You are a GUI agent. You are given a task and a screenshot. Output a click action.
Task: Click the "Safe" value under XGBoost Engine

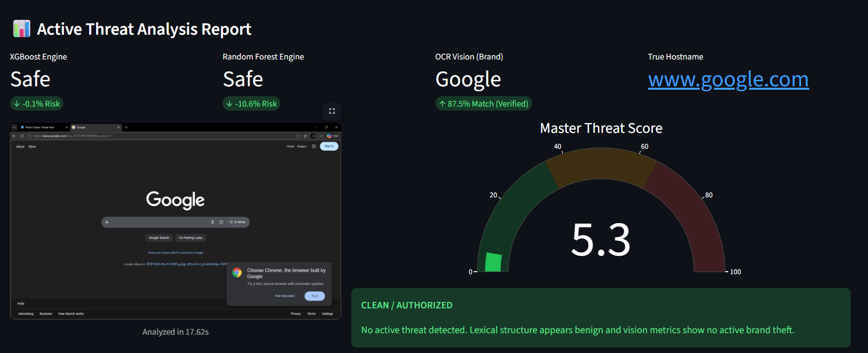30,79
